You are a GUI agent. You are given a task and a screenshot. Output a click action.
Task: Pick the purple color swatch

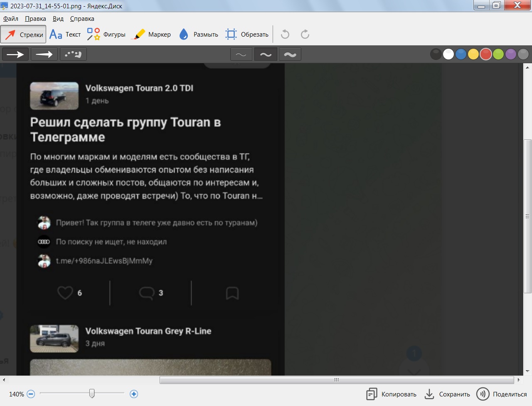(x=511, y=54)
